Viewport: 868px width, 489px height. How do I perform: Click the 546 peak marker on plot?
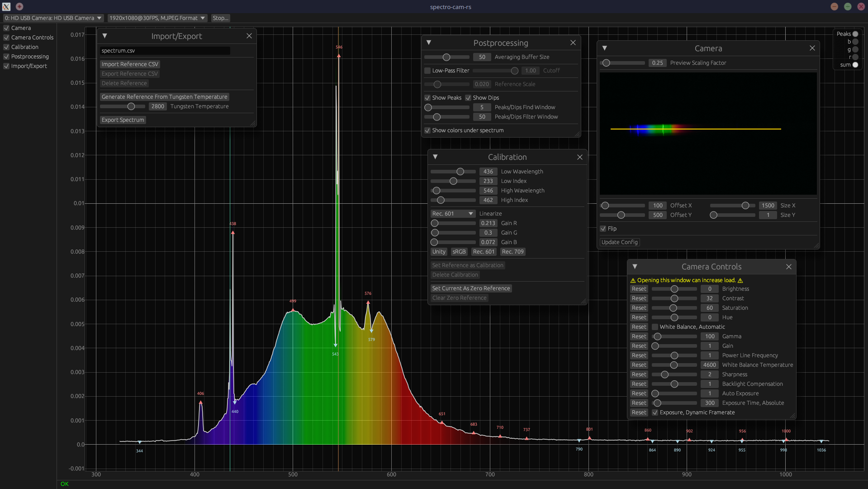(x=339, y=56)
